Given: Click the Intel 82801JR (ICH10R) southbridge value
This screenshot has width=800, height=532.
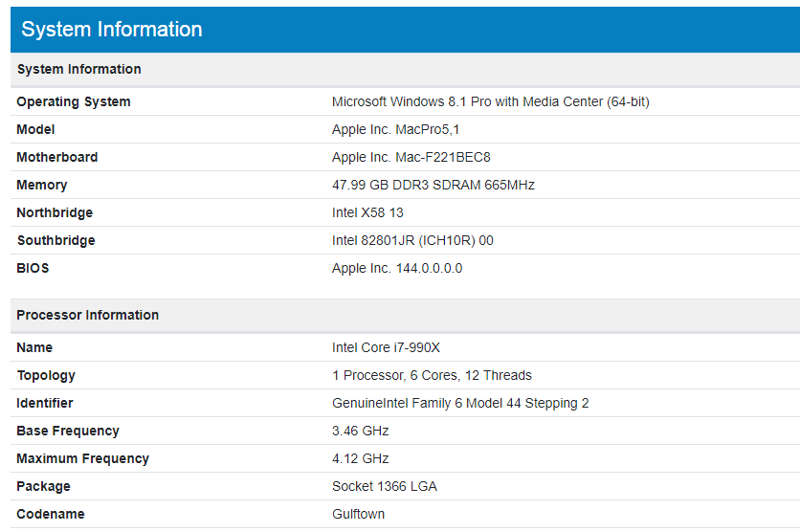Looking at the screenshot, I should pos(412,240).
